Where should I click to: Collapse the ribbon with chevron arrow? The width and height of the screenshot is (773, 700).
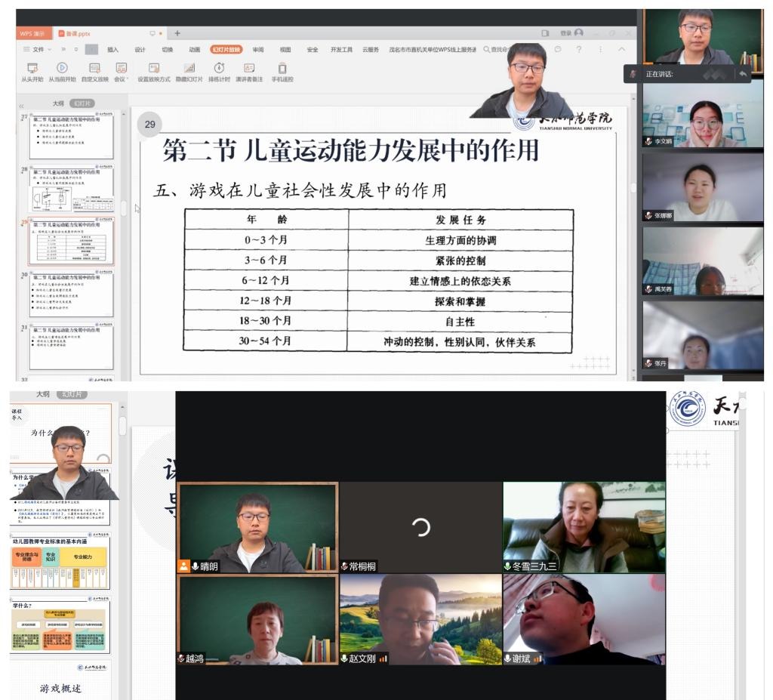click(622, 49)
